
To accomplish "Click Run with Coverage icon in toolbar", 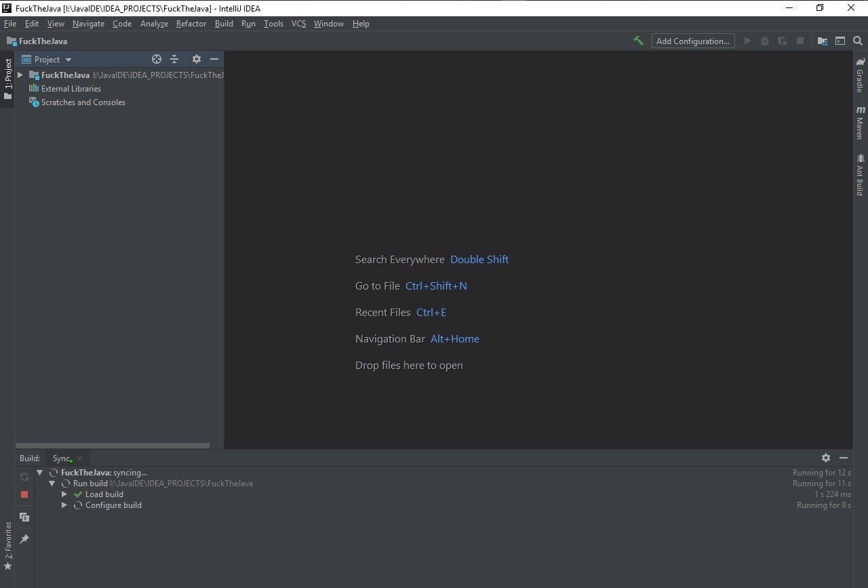I will (x=783, y=41).
